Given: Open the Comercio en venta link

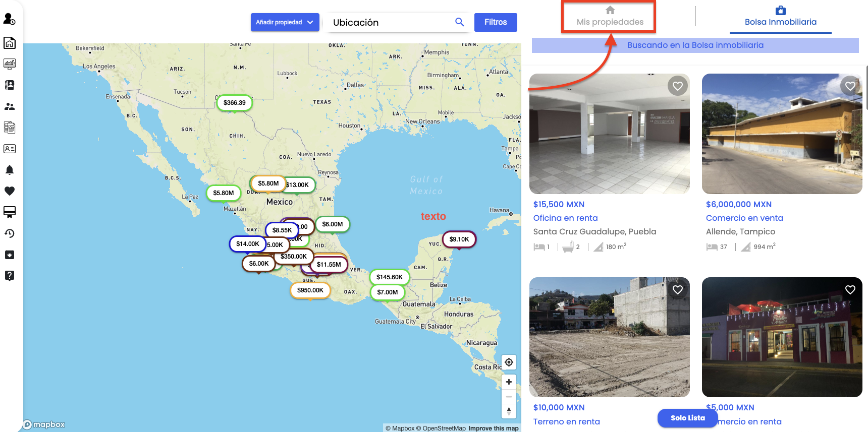Looking at the screenshot, I should (x=744, y=218).
